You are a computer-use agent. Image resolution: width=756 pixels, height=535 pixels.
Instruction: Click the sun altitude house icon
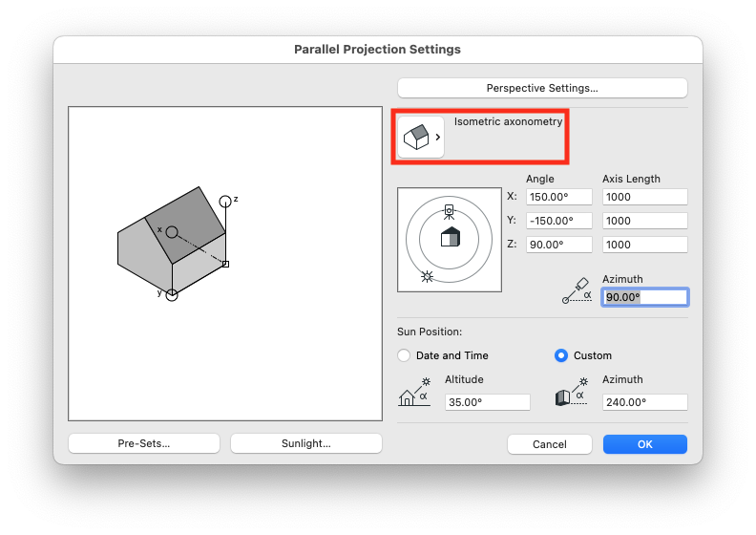[x=414, y=392]
